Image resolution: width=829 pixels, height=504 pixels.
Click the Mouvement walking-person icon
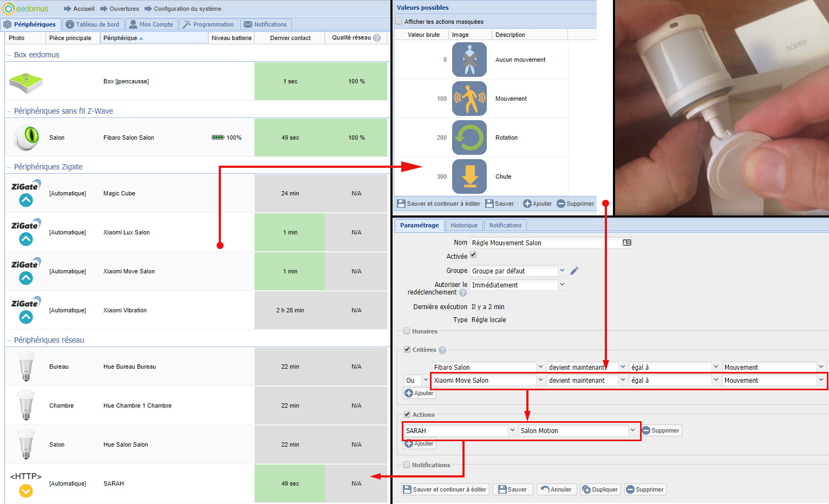coord(469,99)
